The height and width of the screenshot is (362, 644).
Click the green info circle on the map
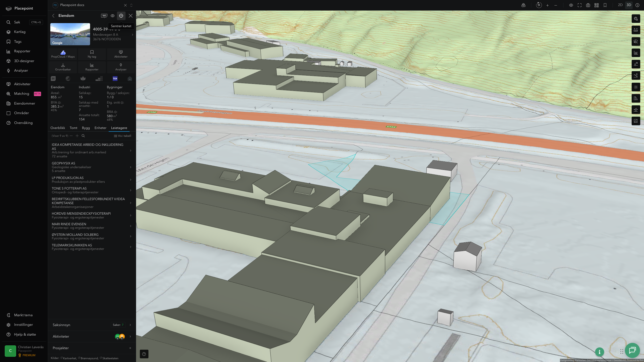[x=599, y=352]
